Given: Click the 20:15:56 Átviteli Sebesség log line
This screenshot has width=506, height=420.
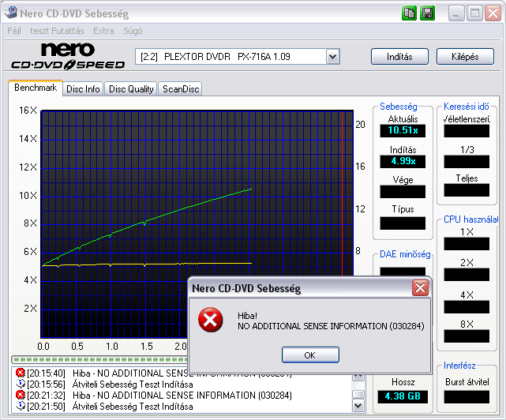Looking at the screenshot, I should pos(133,384).
